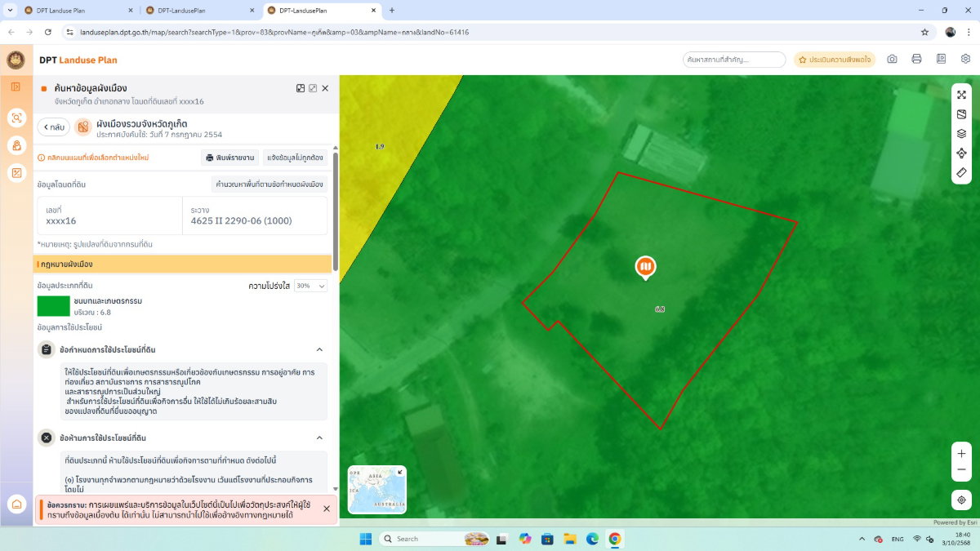Screen dimensions: 980x551
Task: Collapse the sidebar panel toggle
Action: [16, 87]
